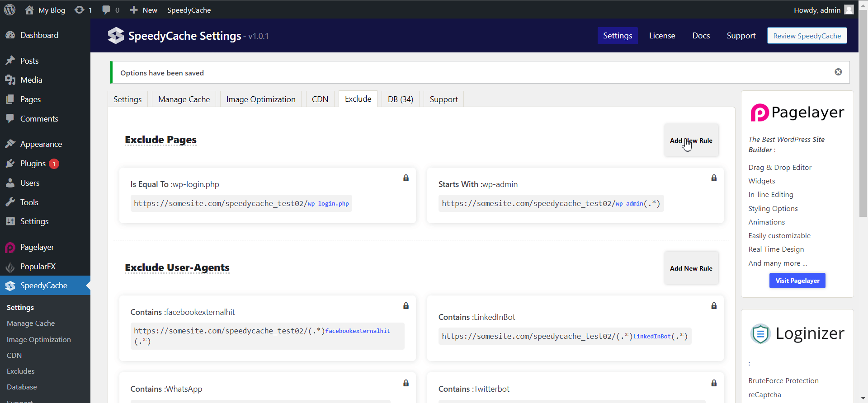Click the LinkedInBot rule URL code
Screen dimensions: 868x403
[x=565, y=336]
